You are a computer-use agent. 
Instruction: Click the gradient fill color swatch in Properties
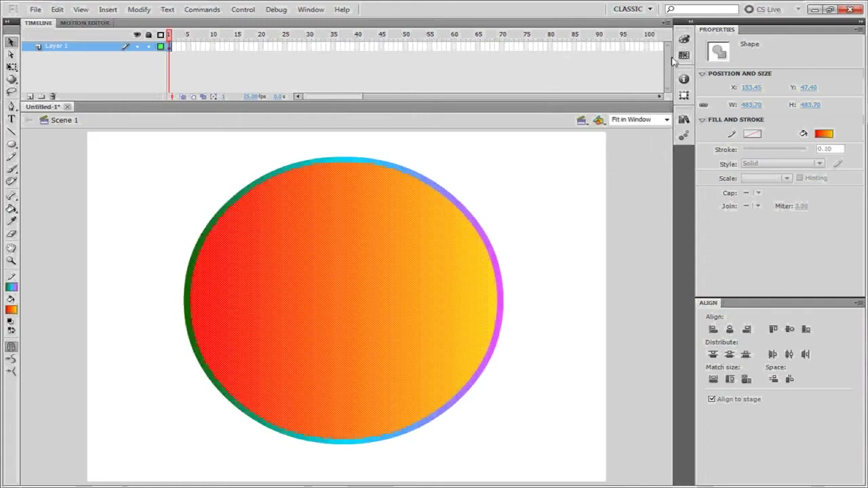[824, 134]
